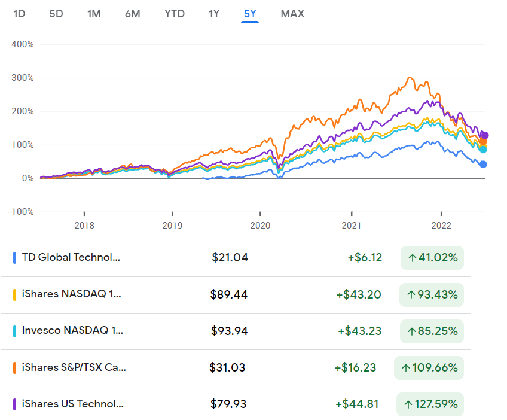Switch to the 1M chart view
Viewport: 507px width, 420px height.
click(x=94, y=13)
